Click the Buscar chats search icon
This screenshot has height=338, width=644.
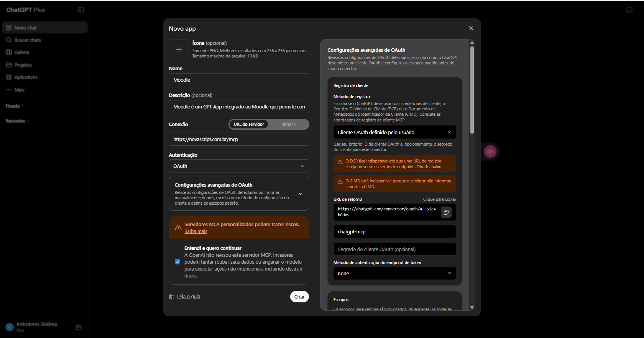(x=9, y=40)
